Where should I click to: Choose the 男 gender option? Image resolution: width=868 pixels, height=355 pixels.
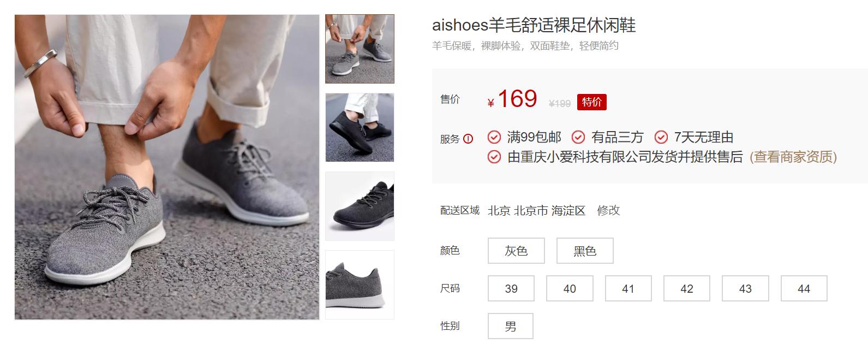click(511, 326)
